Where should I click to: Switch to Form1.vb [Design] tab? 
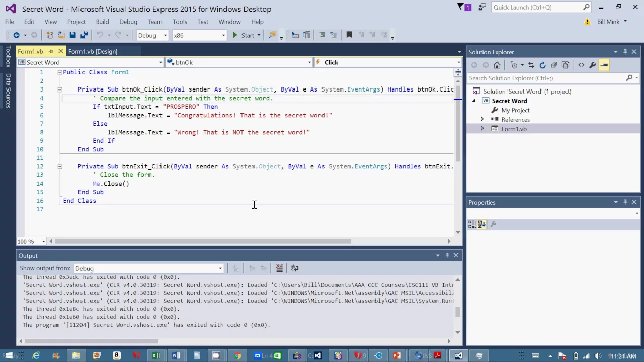(x=93, y=51)
